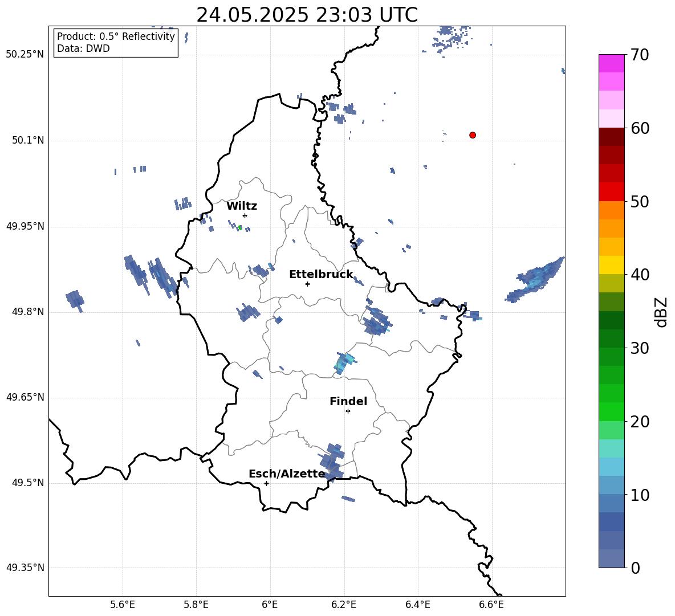Click the 20 tick on colorbar
This screenshot has height=616, width=675.
[640, 421]
